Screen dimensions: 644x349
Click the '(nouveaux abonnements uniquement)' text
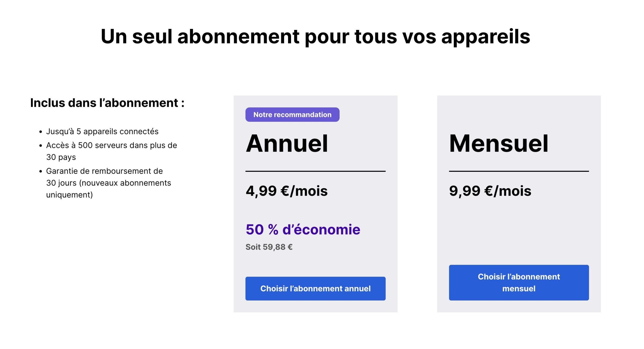coord(108,189)
